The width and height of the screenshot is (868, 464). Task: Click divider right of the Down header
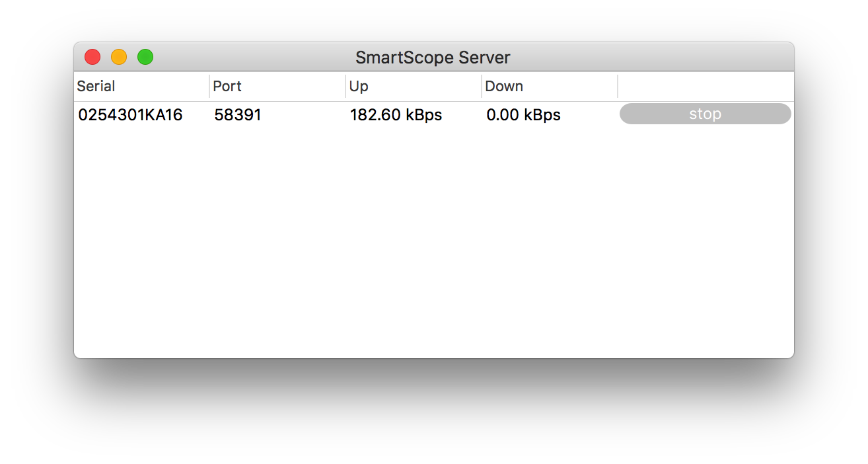tap(618, 87)
